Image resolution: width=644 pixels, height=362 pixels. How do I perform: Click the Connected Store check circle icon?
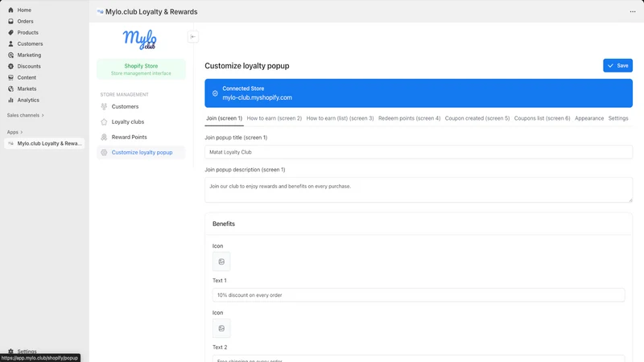click(215, 93)
